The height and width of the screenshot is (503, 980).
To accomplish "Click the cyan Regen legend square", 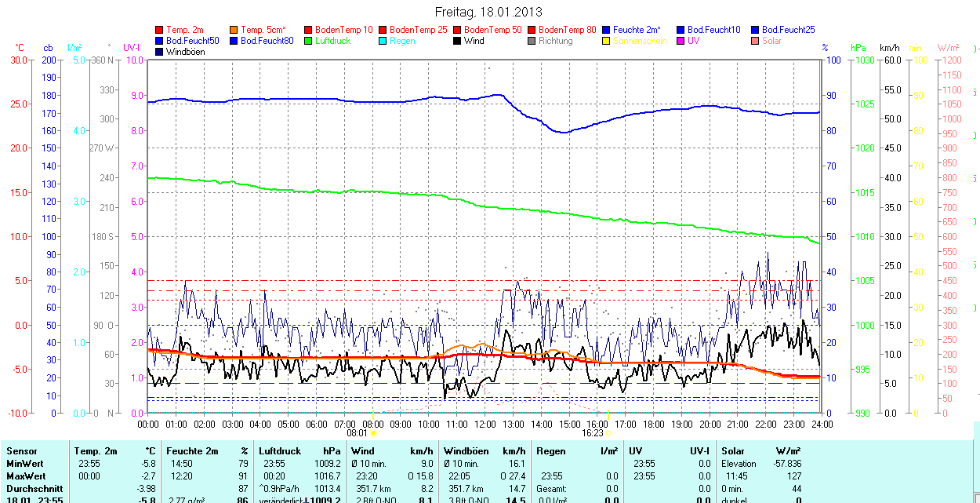I will (383, 41).
